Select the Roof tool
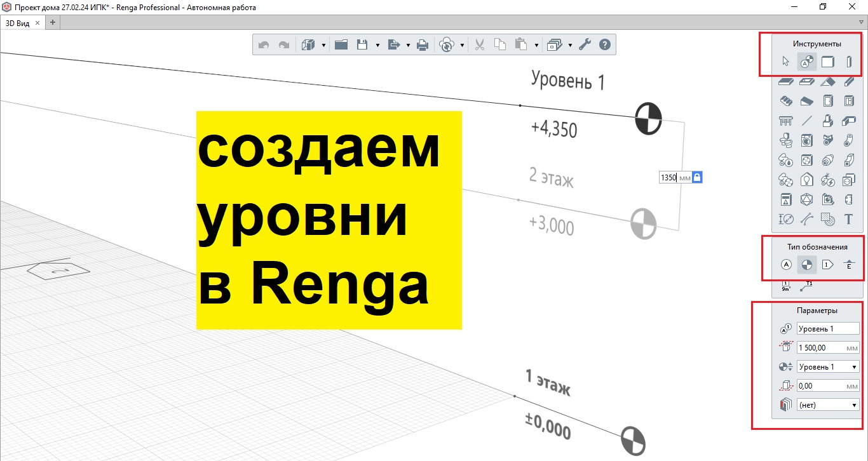 click(x=827, y=81)
